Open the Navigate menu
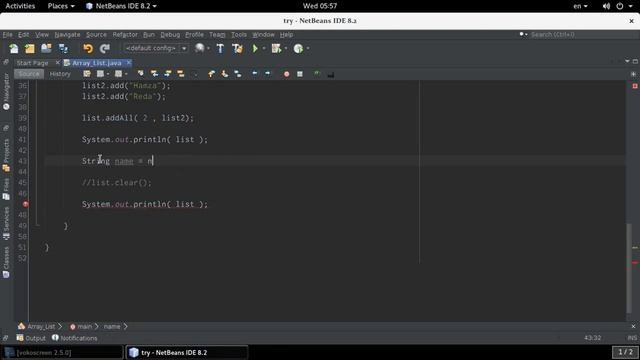640x360 pixels. tap(67, 35)
